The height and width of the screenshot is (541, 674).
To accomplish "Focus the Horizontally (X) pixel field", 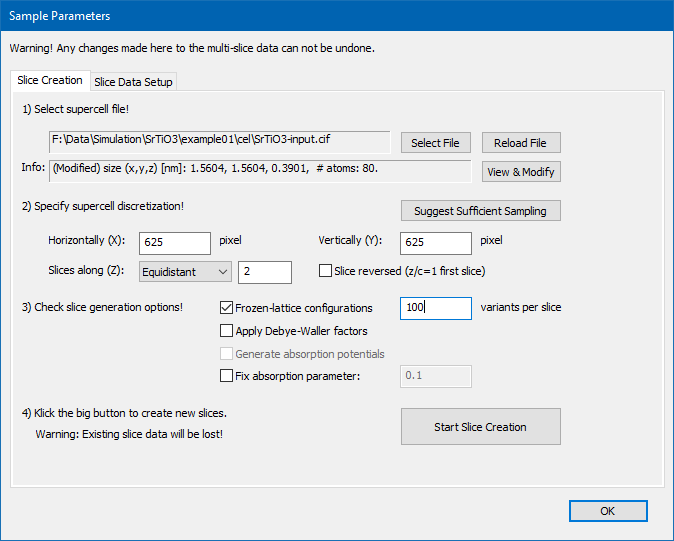I will (175, 243).
